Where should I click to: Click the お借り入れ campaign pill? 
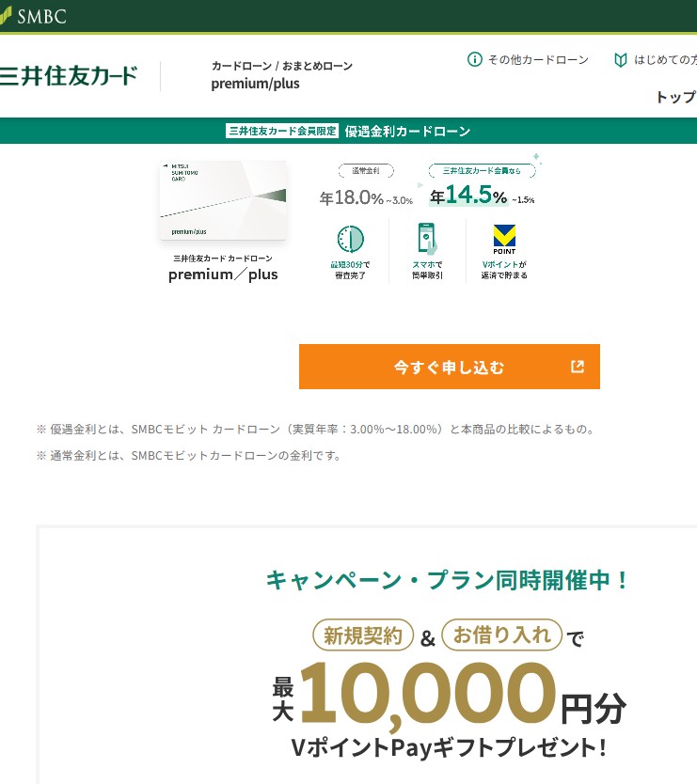[x=502, y=635]
